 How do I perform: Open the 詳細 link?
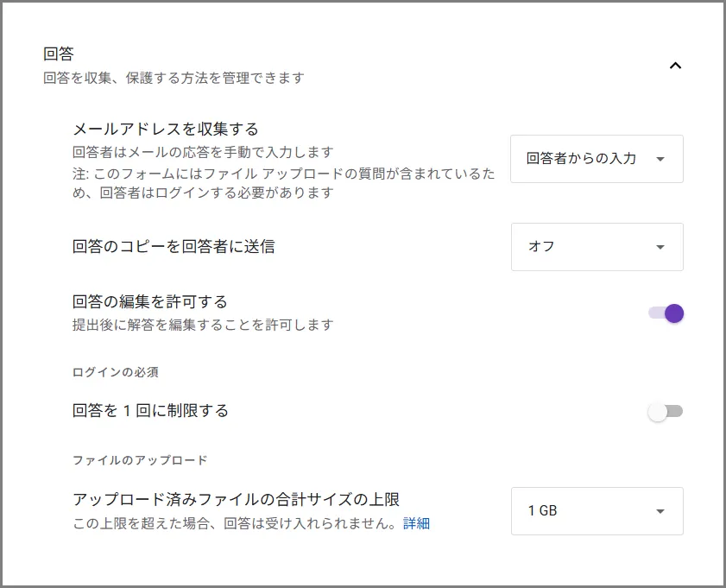coord(416,523)
